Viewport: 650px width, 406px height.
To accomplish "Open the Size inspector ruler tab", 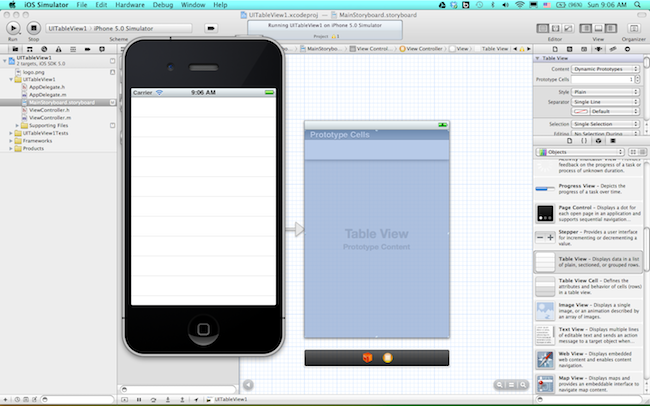I will (613, 49).
